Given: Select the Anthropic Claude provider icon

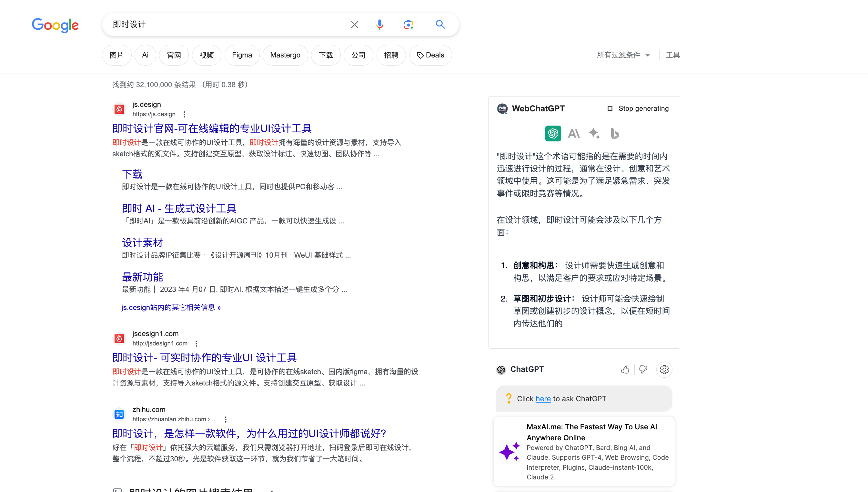Looking at the screenshot, I should click(574, 133).
